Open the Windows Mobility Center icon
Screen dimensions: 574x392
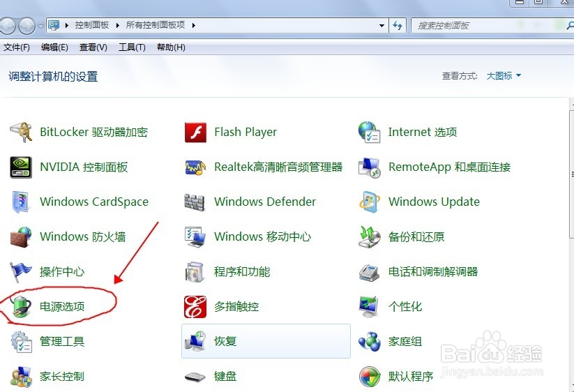tap(195, 237)
